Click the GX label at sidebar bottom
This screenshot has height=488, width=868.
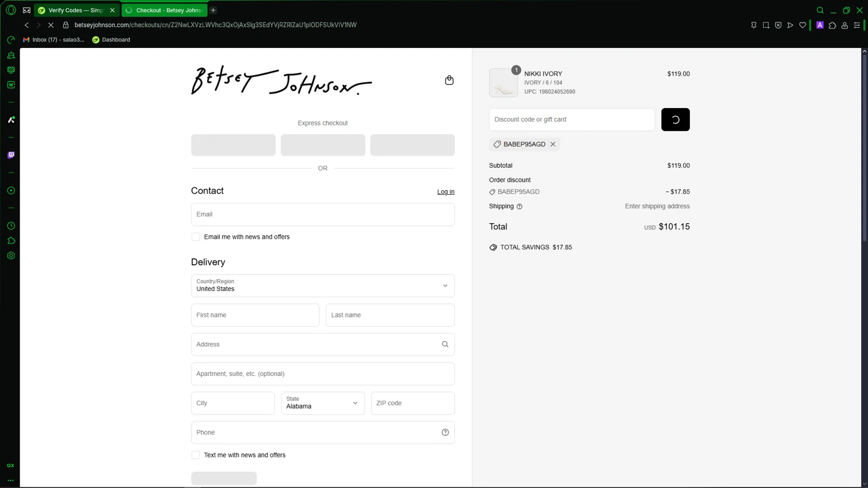click(x=10, y=465)
